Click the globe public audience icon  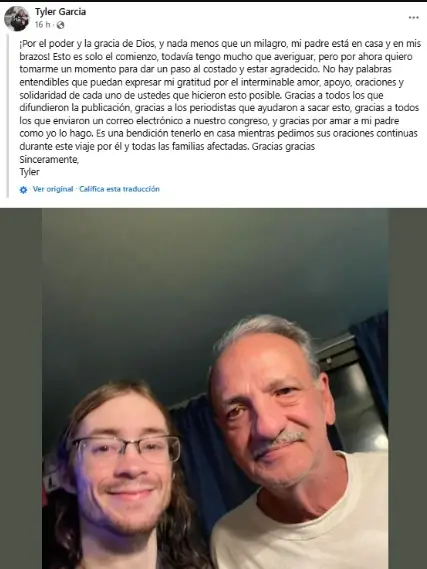point(61,25)
